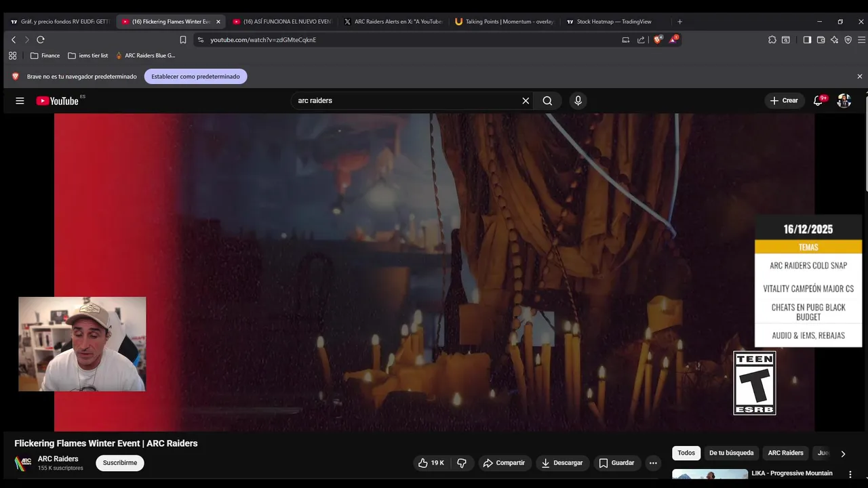Open the ARC Raiders channel name link

pos(58,459)
